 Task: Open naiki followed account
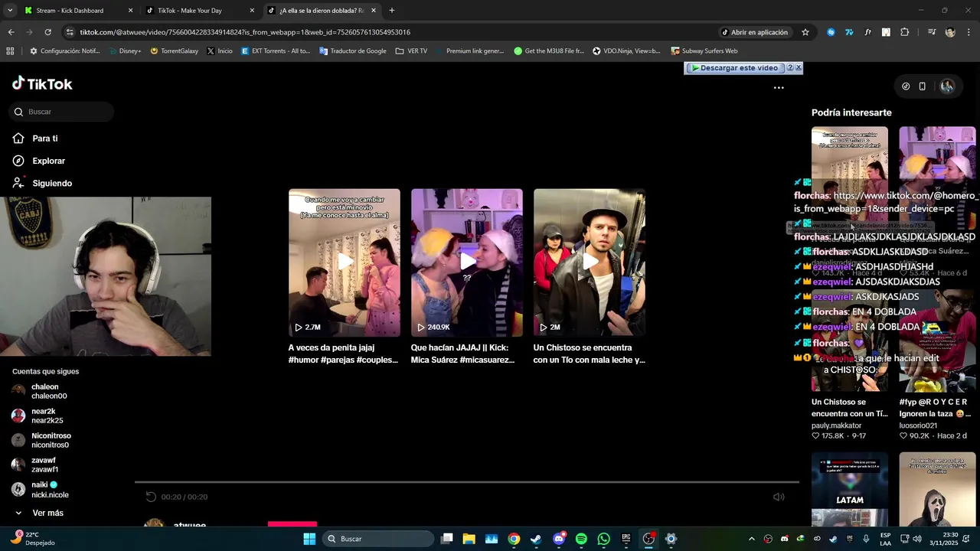point(40,490)
